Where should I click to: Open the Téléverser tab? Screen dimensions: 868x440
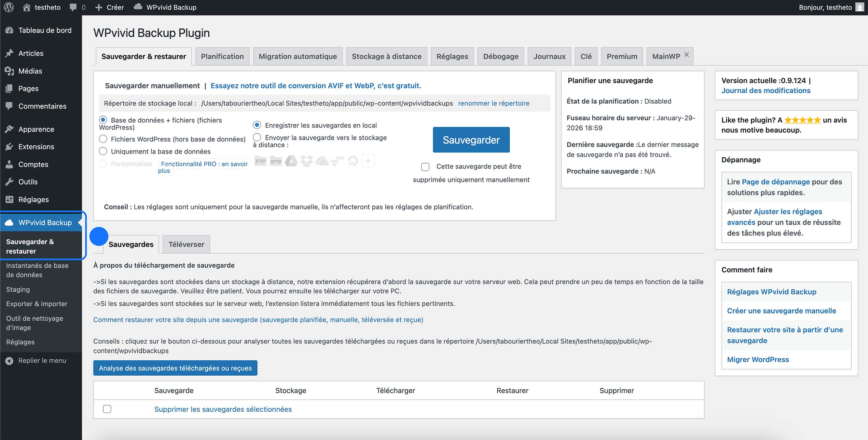(186, 244)
